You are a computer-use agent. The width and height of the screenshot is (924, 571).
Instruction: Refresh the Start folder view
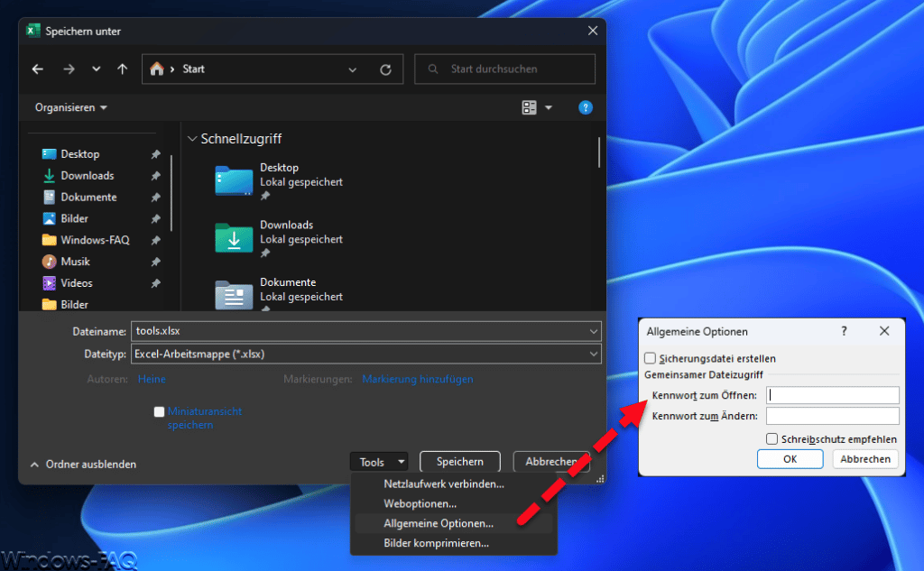[385, 69]
